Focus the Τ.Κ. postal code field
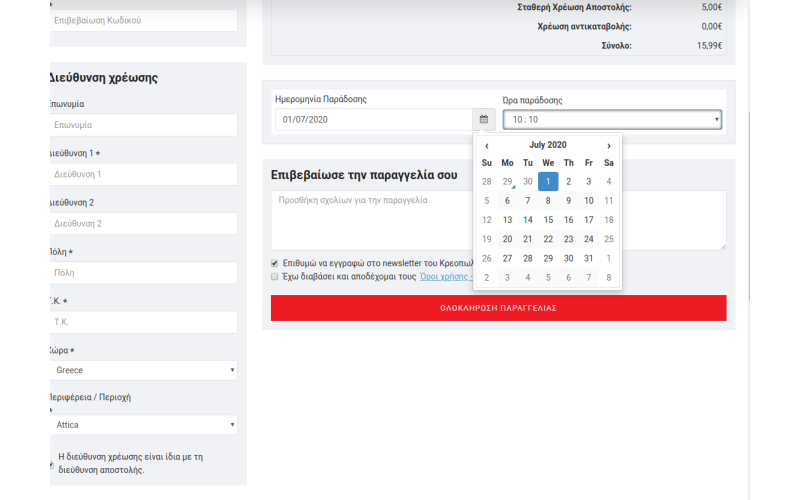This screenshot has height=500, width=800. click(x=142, y=322)
